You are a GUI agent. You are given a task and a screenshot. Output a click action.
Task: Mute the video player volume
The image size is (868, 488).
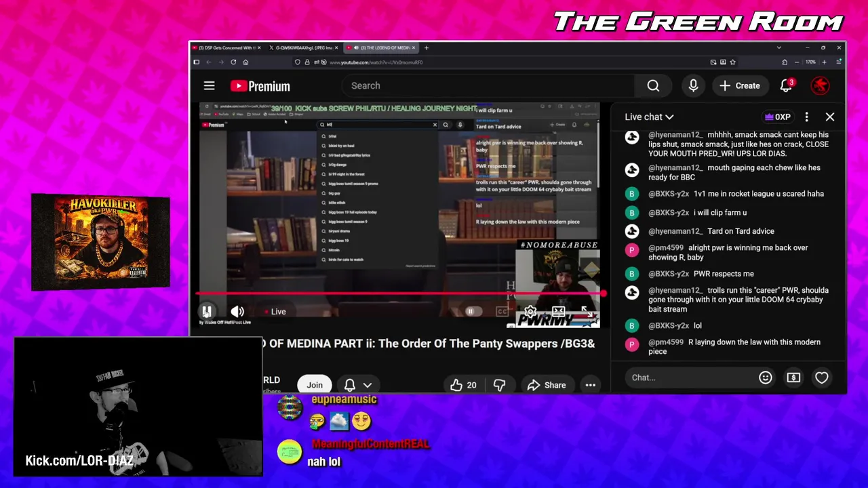point(237,311)
